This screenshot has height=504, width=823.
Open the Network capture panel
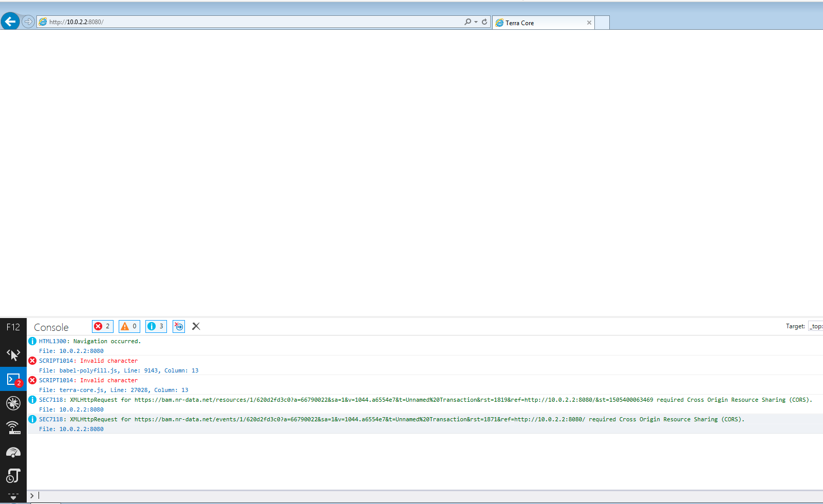click(13, 427)
